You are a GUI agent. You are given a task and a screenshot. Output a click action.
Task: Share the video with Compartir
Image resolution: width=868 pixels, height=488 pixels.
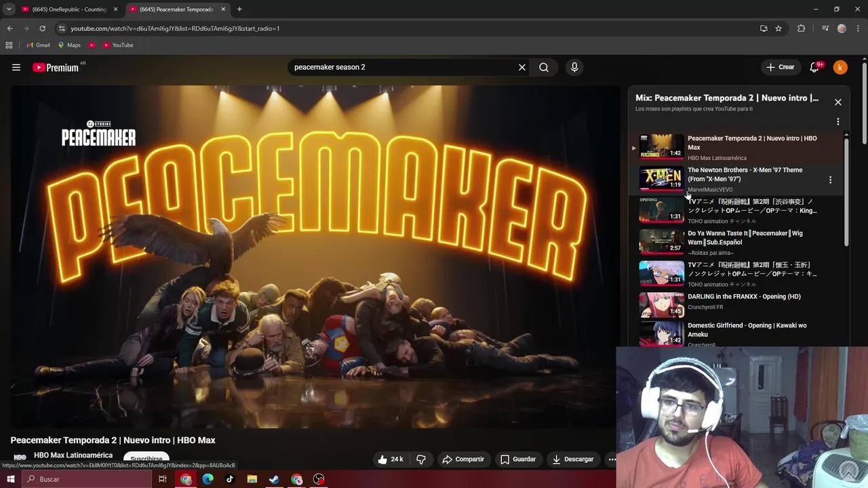[x=462, y=459]
